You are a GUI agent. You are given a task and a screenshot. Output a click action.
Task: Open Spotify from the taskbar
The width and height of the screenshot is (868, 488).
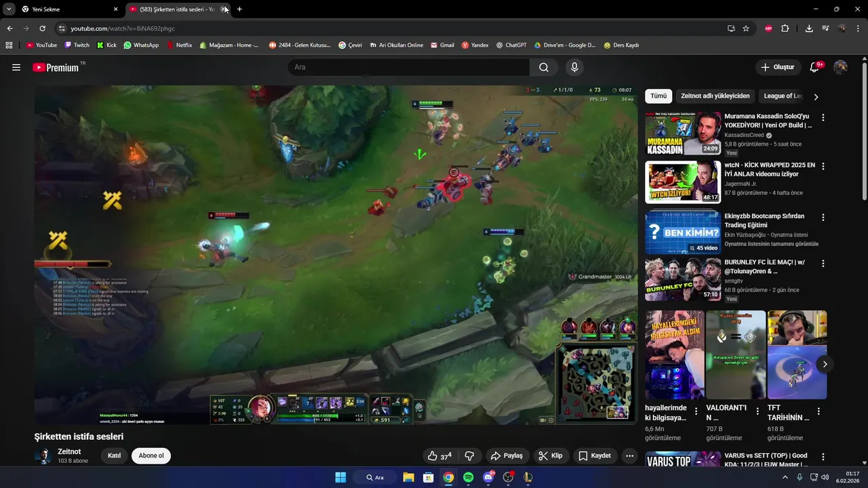click(468, 477)
